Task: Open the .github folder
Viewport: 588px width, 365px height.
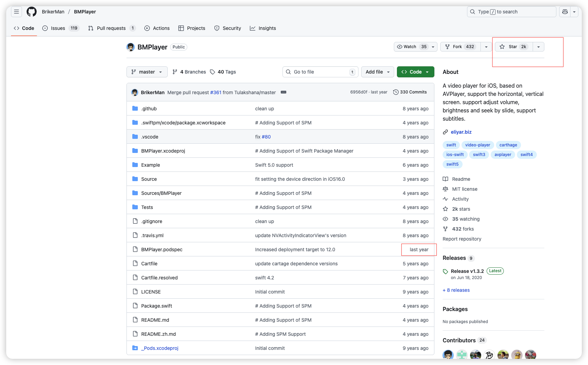Action: click(x=149, y=109)
